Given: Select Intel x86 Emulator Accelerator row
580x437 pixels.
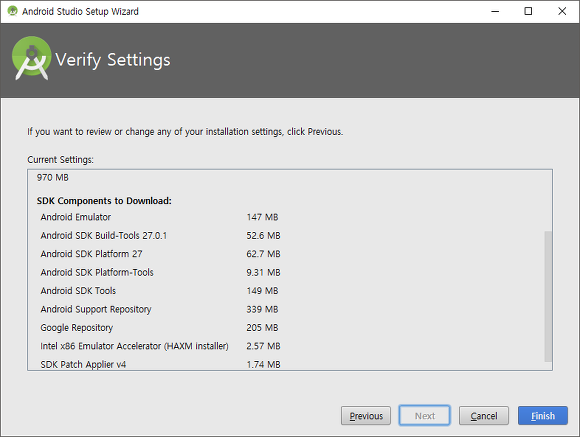Looking at the screenshot, I should [161, 346].
